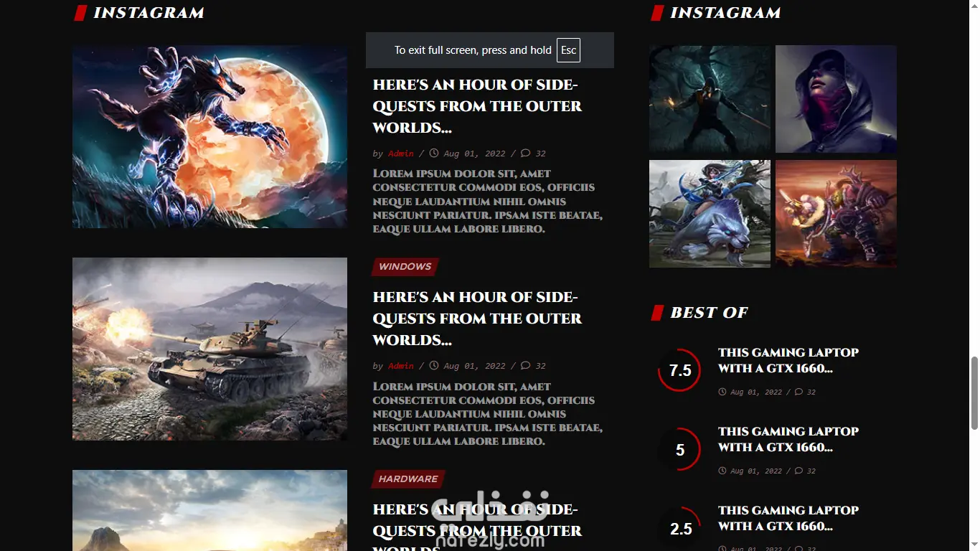Click Admin author link in the Windows post
The image size is (980, 551).
click(401, 366)
